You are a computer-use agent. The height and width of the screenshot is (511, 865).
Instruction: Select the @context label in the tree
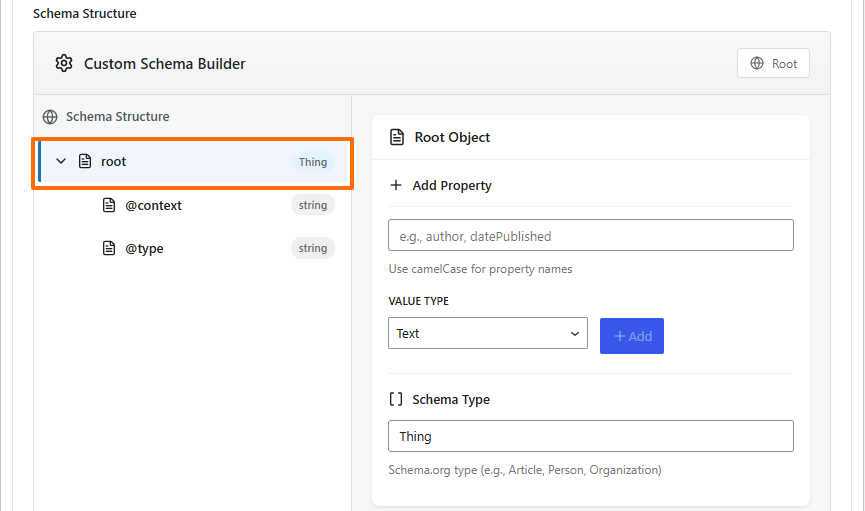click(x=153, y=205)
